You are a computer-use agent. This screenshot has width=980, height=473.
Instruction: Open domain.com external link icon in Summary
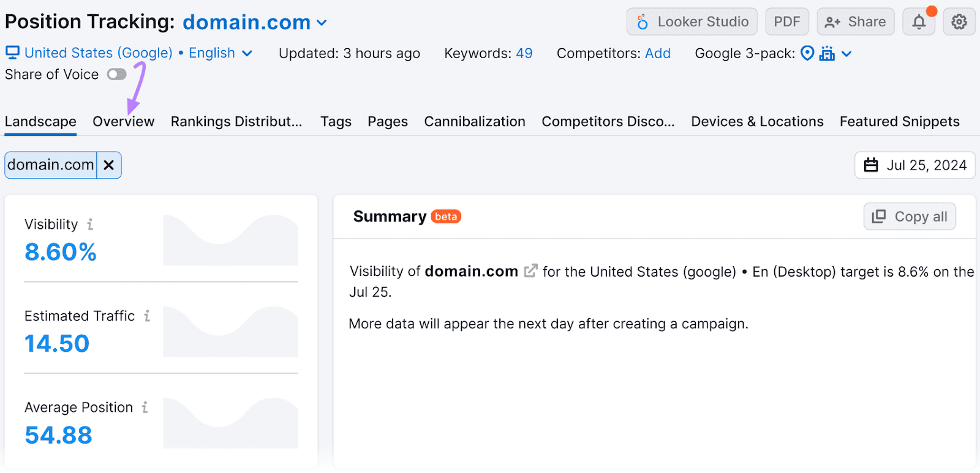[531, 270]
